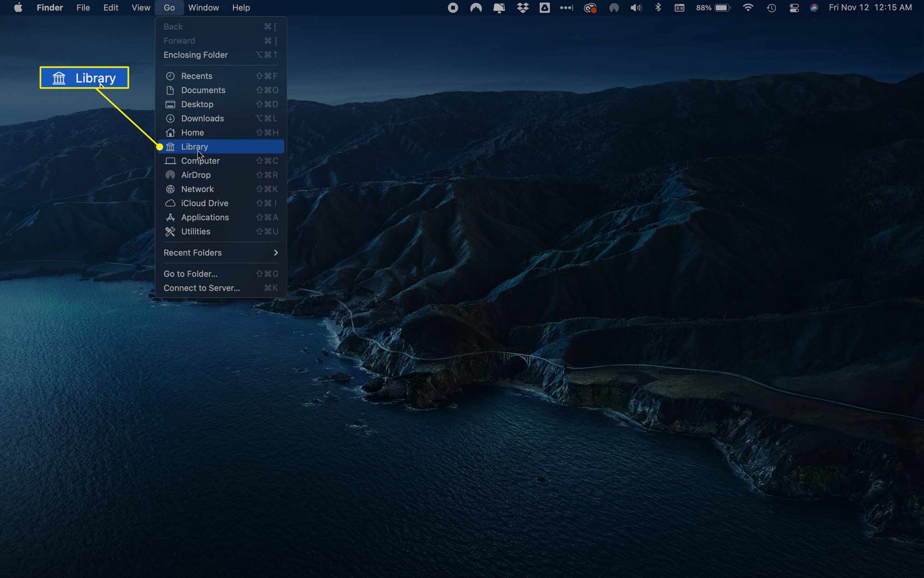The image size is (924, 578).
Task: Click the Desktop icon in menu
Action: 170,105
